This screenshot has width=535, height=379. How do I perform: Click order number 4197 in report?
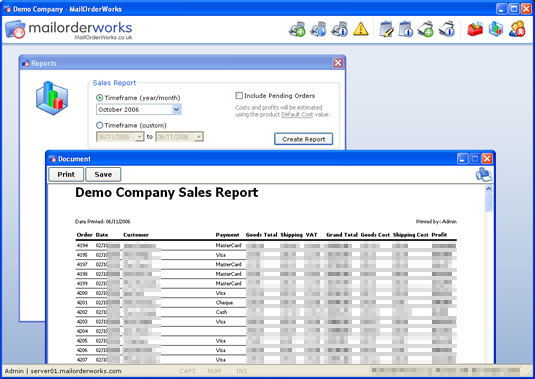(x=82, y=264)
